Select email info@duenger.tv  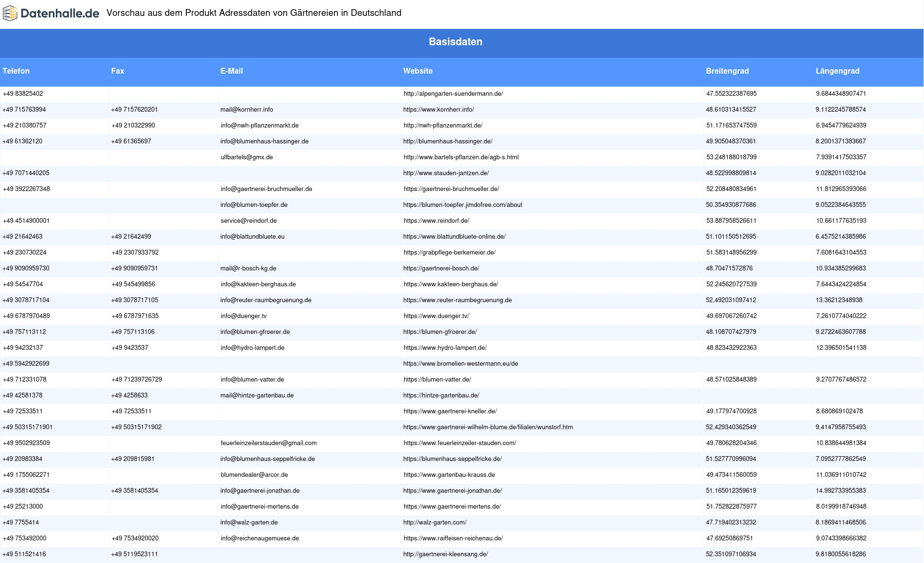pos(244,316)
